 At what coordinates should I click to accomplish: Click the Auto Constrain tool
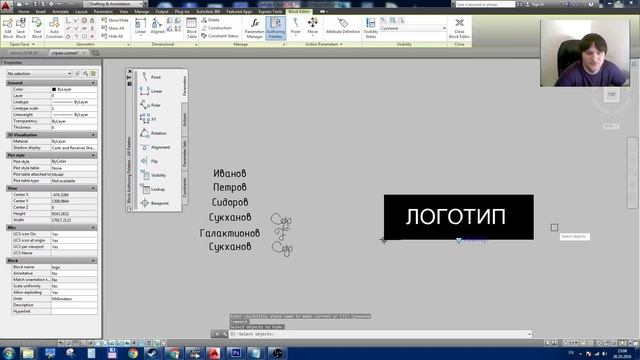[54, 28]
